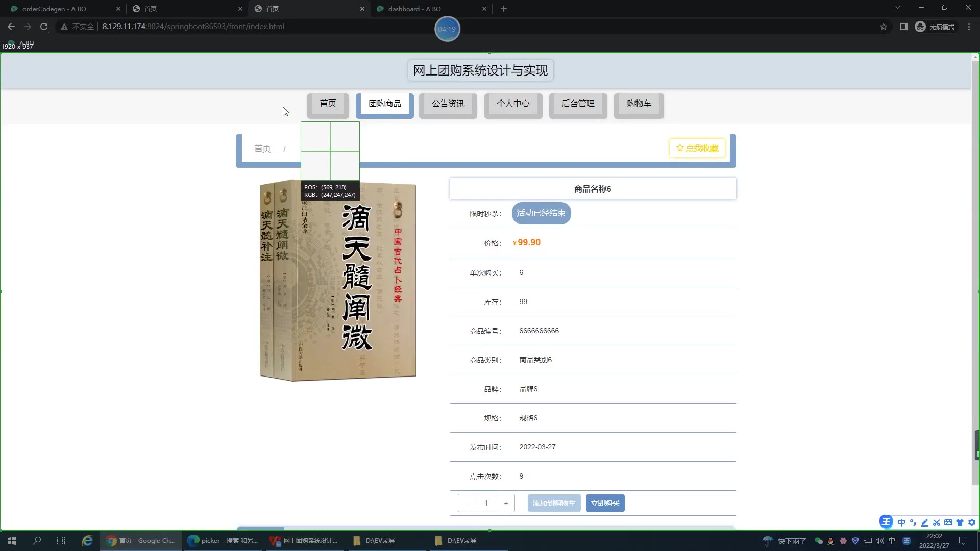
Task: Open new browser tab with plus icon
Action: pyautogui.click(x=503, y=9)
